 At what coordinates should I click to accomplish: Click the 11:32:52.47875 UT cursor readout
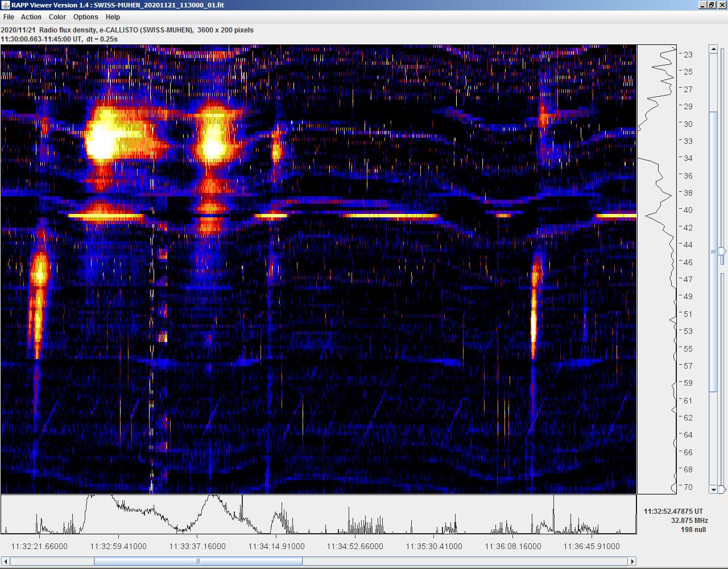click(673, 512)
